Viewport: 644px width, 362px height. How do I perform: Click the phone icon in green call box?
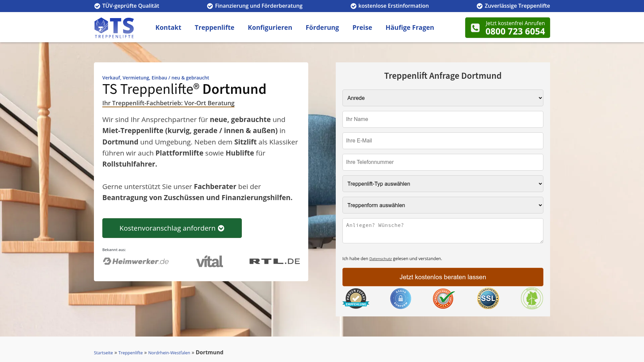click(475, 28)
